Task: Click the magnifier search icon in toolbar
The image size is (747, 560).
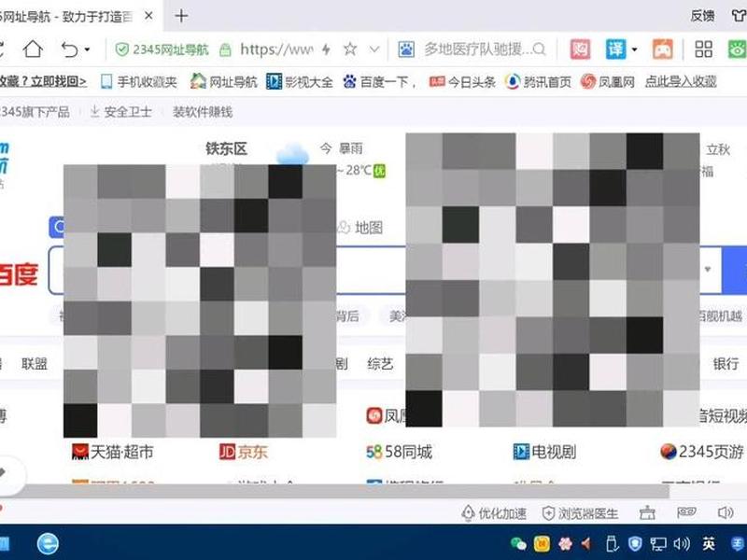Action: (540, 49)
